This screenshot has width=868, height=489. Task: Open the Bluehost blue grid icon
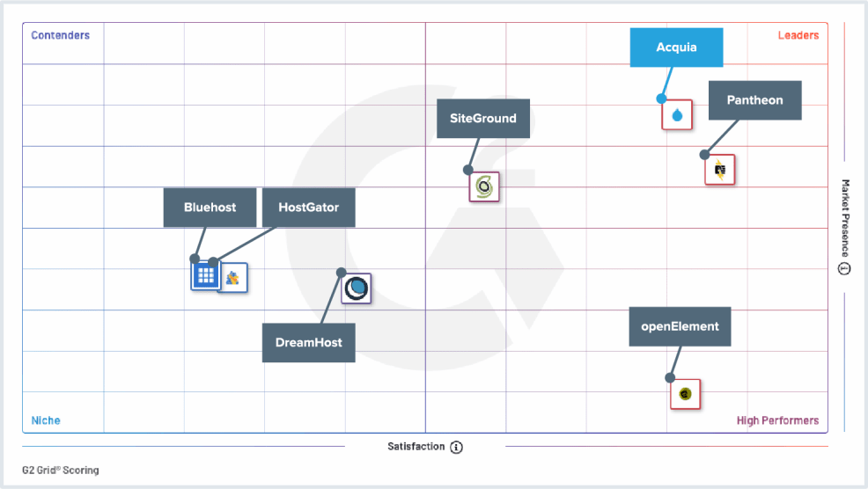click(x=206, y=275)
